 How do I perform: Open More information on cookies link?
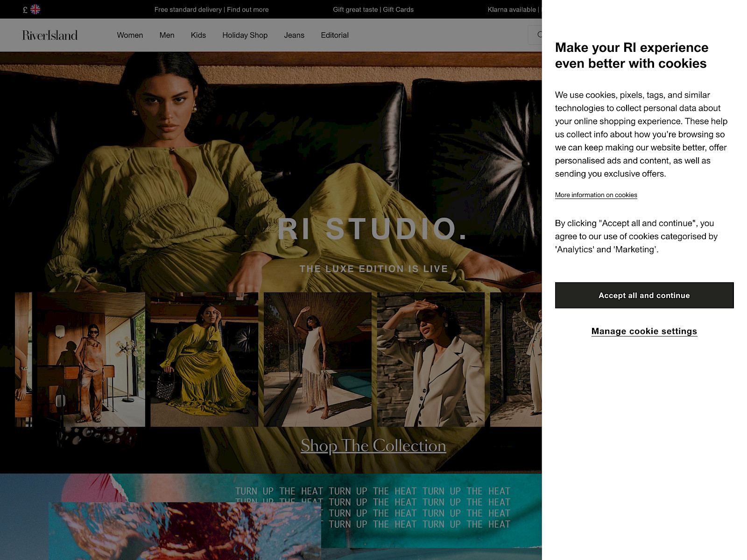(596, 195)
